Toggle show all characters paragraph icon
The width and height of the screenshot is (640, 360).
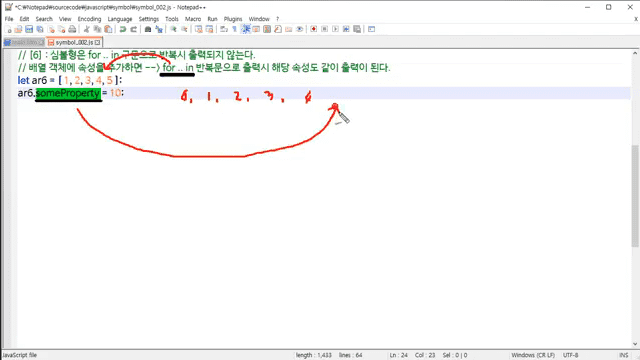234,29
